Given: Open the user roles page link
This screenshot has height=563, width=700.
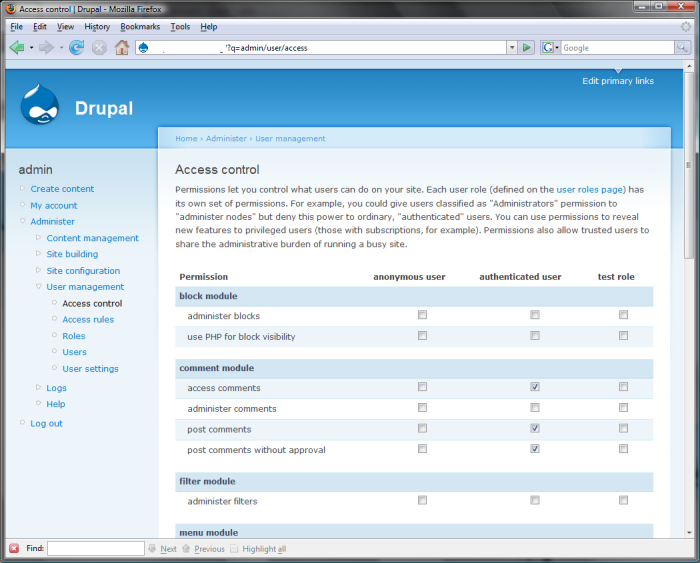Looking at the screenshot, I should pos(589,190).
